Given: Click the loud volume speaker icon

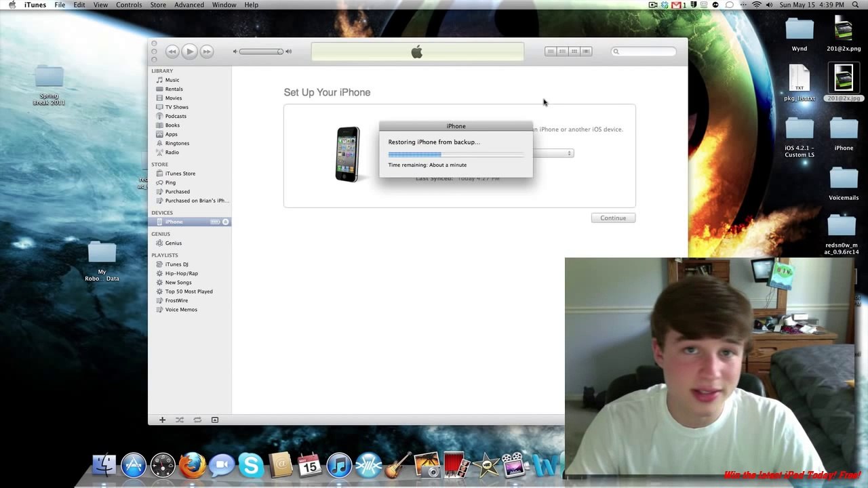Looking at the screenshot, I should pyautogui.click(x=288, y=52).
